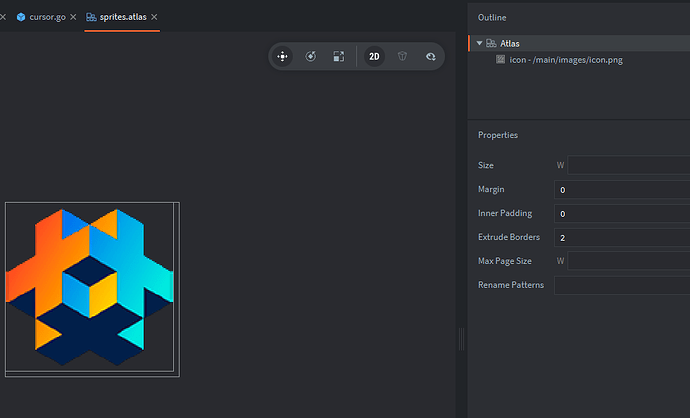The image size is (690, 418).
Task: Click the Outline panel title
Action: [492, 18]
